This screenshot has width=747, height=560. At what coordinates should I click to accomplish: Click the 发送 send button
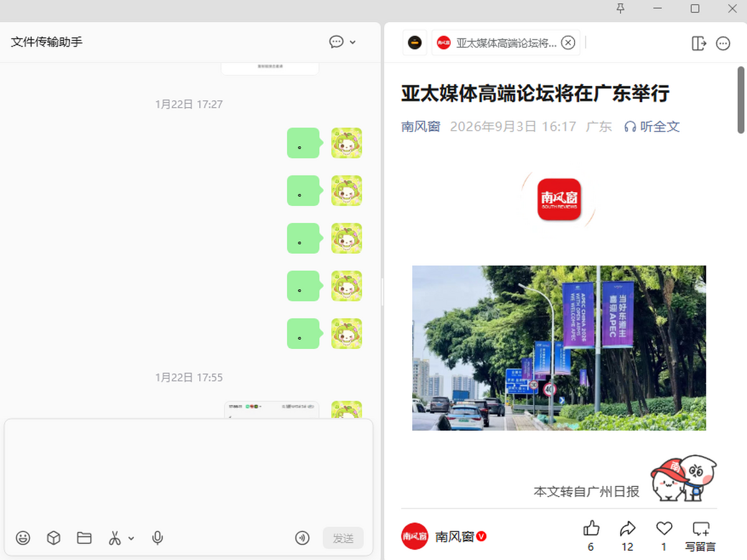[343, 538]
